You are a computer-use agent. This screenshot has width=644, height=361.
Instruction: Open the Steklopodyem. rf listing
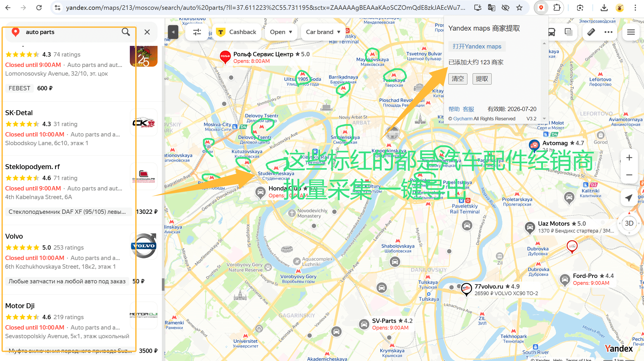pos(33,167)
